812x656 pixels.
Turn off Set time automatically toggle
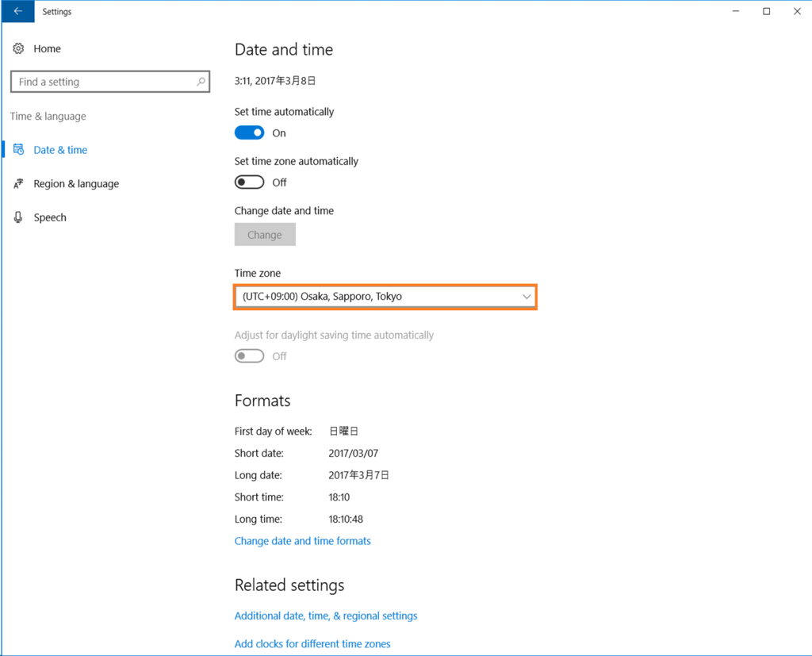249,132
